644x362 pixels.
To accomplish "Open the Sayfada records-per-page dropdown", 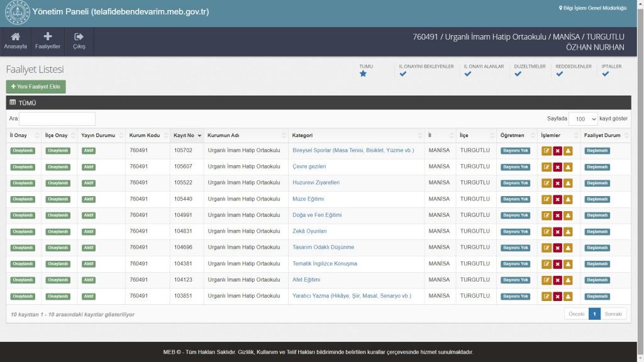I will tap(582, 119).
